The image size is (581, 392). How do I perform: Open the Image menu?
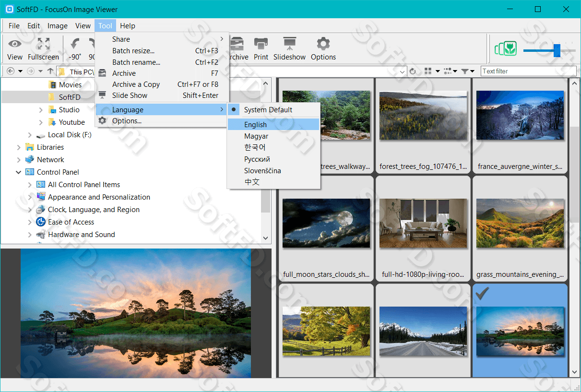point(58,26)
